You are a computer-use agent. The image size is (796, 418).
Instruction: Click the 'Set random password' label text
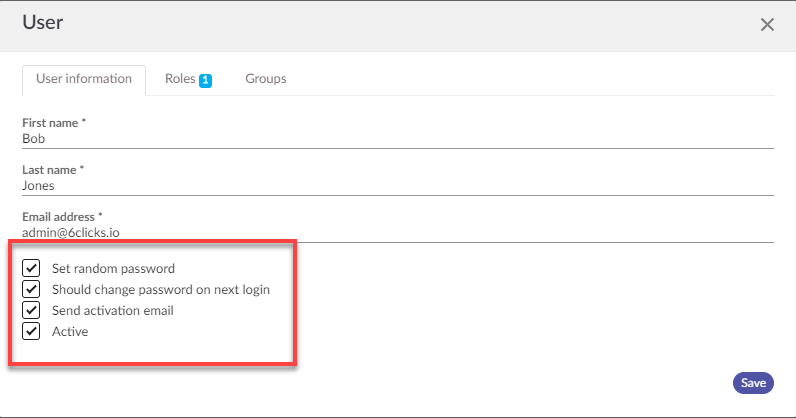113,268
